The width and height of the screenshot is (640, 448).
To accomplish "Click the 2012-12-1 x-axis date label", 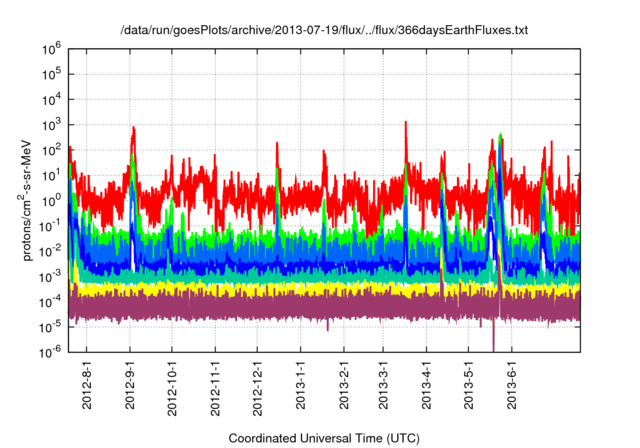I will 257,388.
